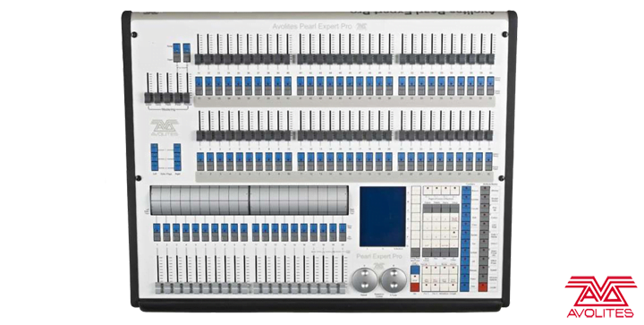Click red button left of the numeric keypad
The height and width of the screenshot is (325, 644).
415,287
